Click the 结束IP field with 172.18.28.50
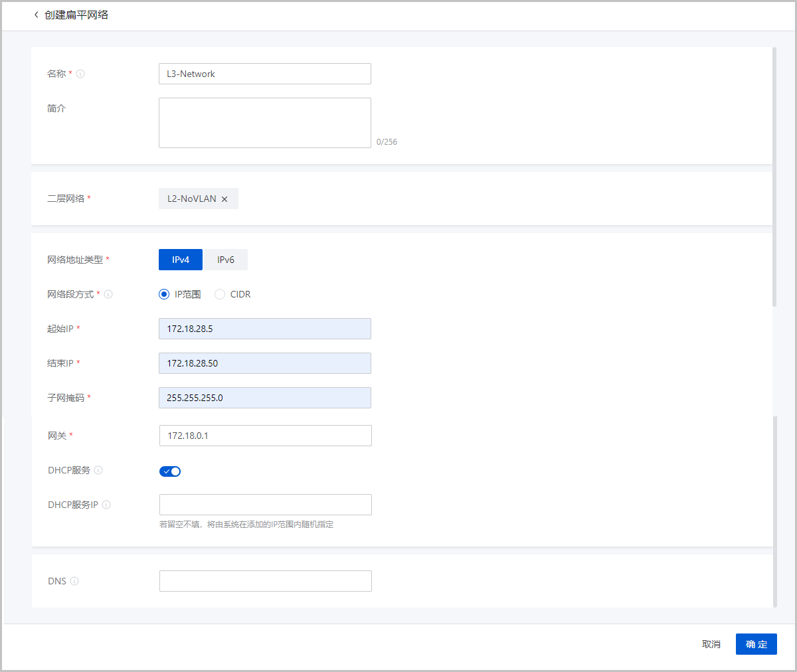Viewport: 797px width, 672px height. (264, 363)
